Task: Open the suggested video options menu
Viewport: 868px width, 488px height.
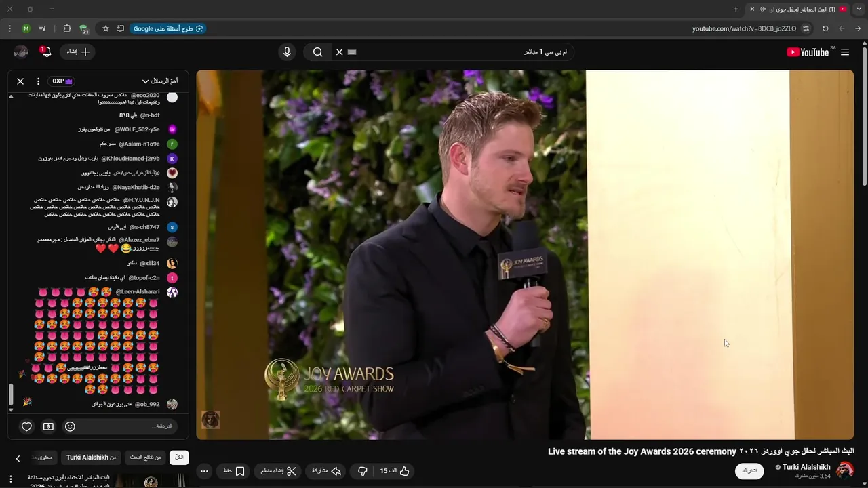Action: 10,479
